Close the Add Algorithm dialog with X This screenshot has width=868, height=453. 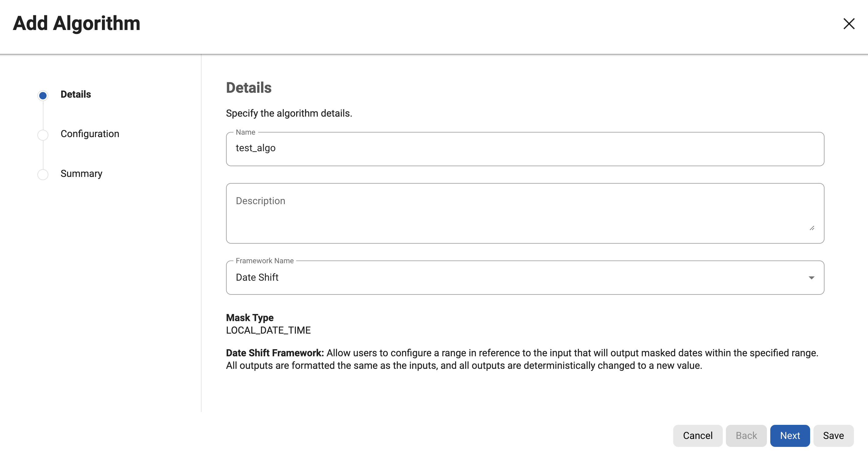coord(849,24)
